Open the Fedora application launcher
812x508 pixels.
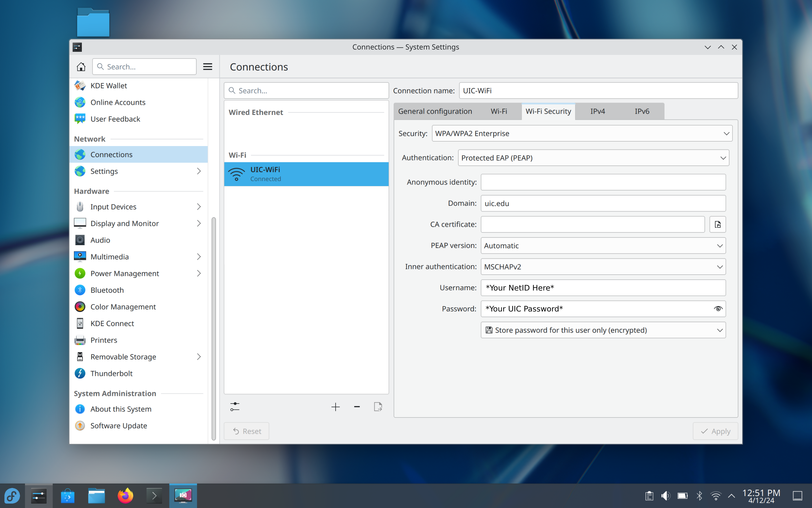point(12,496)
